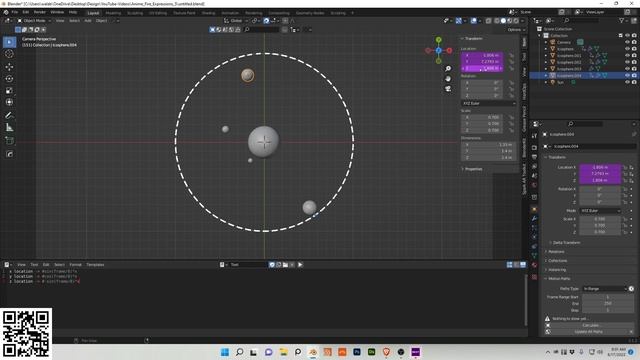Open the Object Mode dropdown

35,20
